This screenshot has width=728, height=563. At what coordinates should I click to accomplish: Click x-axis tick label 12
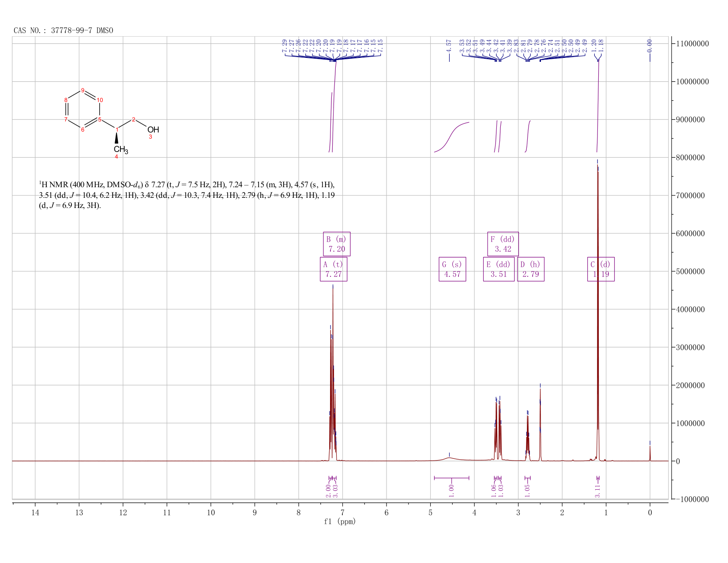(x=123, y=512)
